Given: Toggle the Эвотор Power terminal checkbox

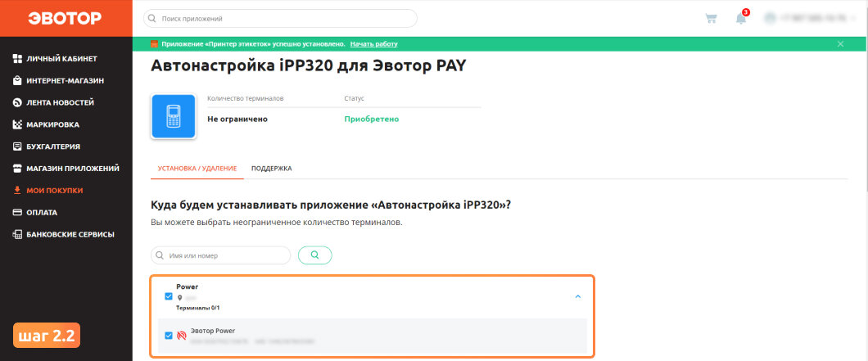Looking at the screenshot, I should (169, 336).
